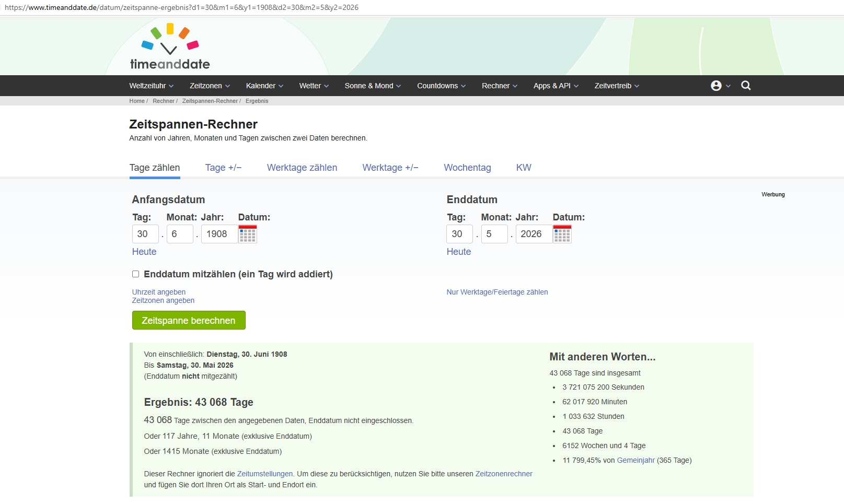844x504 pixels.
Task: Click the Uhrzeit angeben link
Action: coord(159,292)
